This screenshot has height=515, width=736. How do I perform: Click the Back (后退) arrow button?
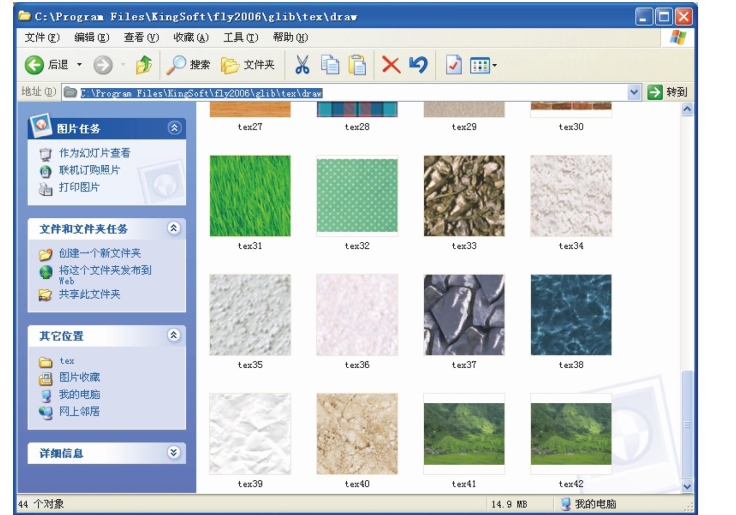(46, 65)
